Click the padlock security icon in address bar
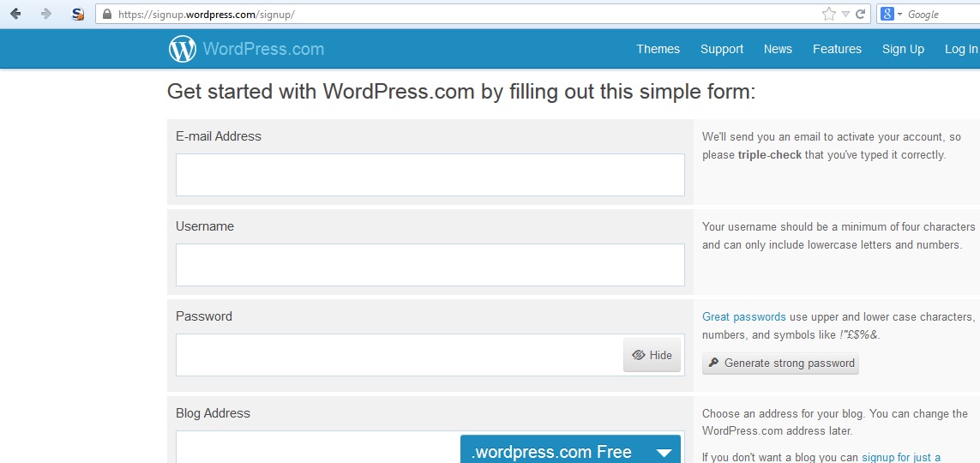The image size is (980, 463). (106, 14)
